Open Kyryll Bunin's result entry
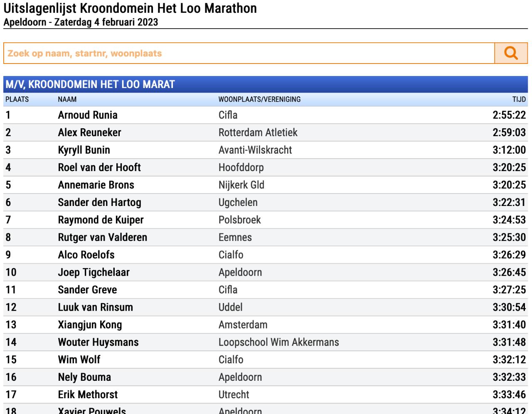The height and width of the screenshot is (414, 532). pyautogui.click(x=266, y=150)
